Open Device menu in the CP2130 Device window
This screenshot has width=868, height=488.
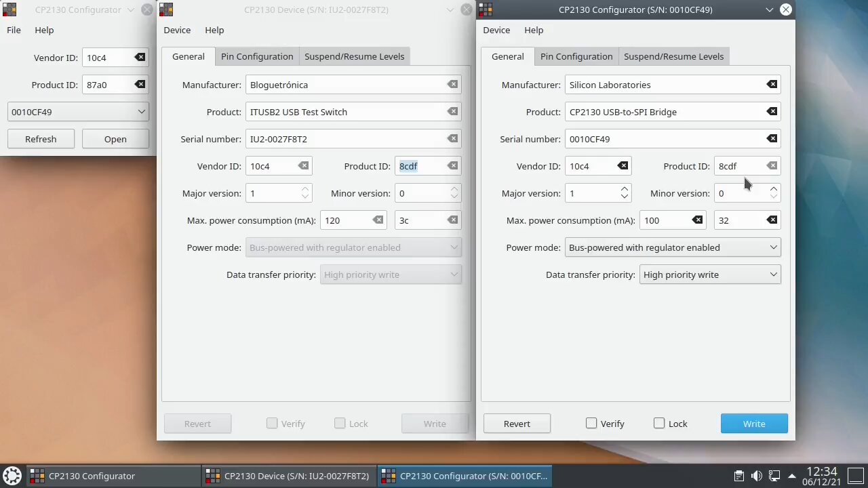pyautogui.click(x=177, y=30)
